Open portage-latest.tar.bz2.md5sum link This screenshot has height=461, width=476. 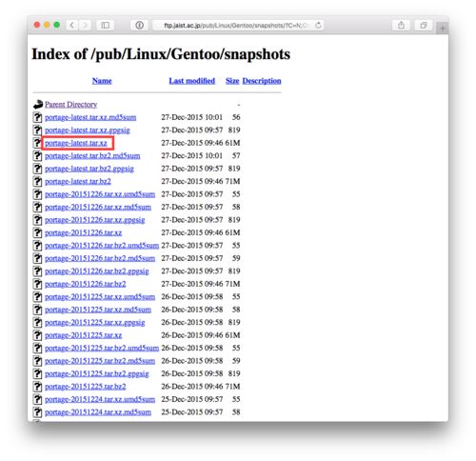tap(92, 155)
